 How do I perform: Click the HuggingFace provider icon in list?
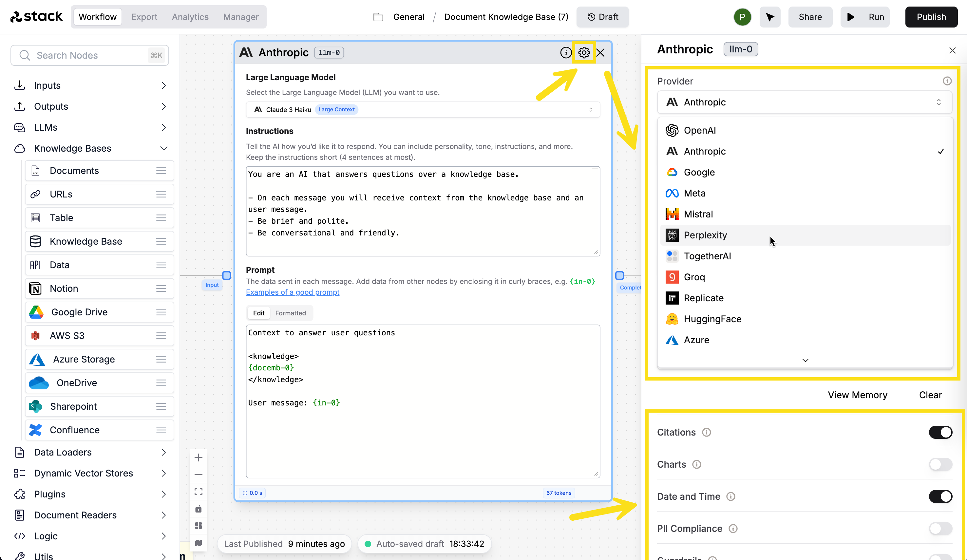[672, 319]
